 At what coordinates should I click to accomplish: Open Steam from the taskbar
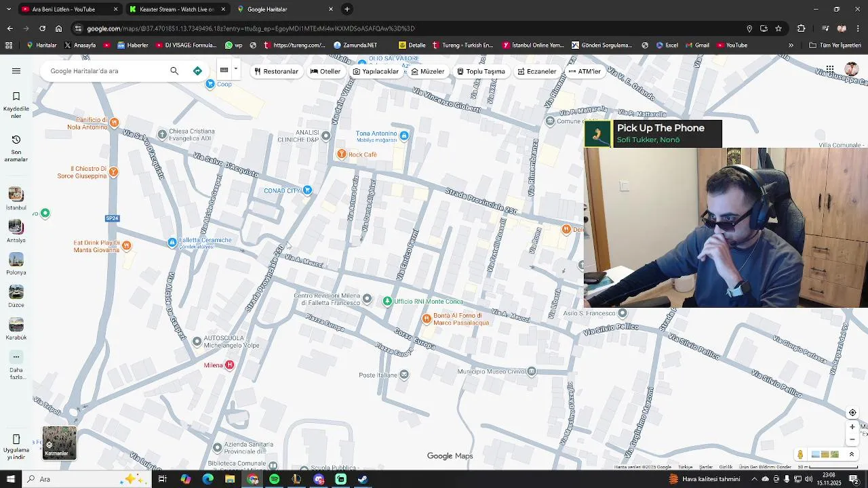[x=363, y=479]
